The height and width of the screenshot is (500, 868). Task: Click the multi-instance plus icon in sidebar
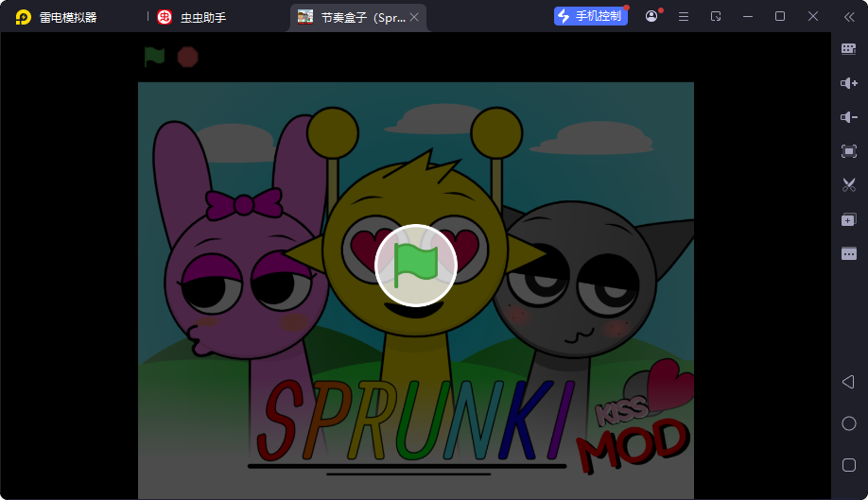(849, 219)
